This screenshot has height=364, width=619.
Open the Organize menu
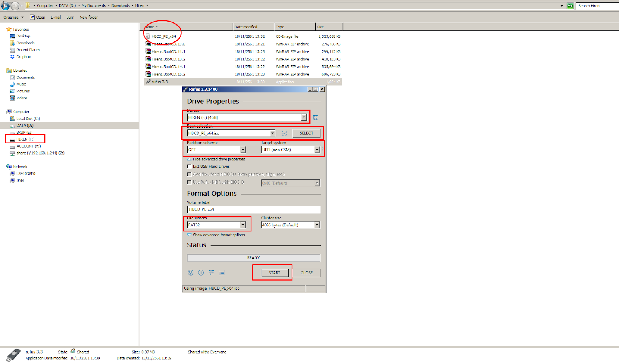(x=14, y=17)
